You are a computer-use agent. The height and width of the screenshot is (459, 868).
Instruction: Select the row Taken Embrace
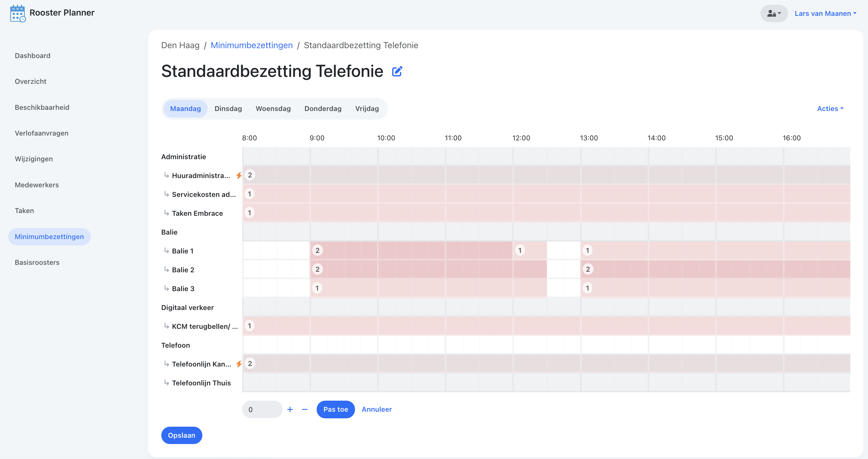[197, 213]
